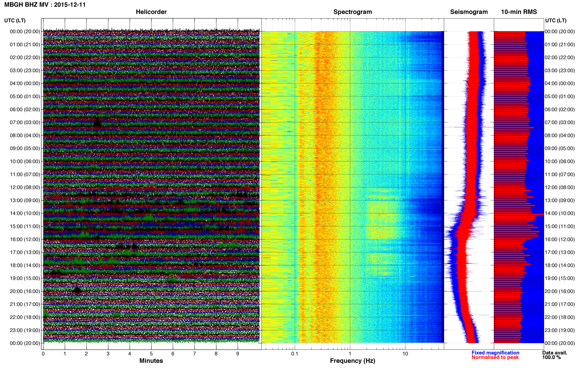Click the seismogram spike just after 07:00

click(x=469, y=127)
